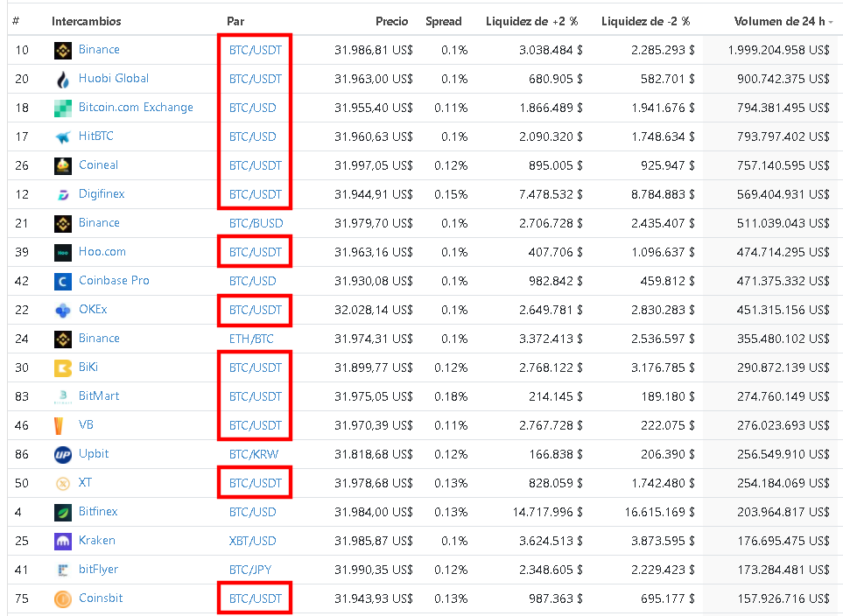Open the Bitcoin.com Exchange link
The height and width of the screenshot is (616, 843).
pos(136,107)
